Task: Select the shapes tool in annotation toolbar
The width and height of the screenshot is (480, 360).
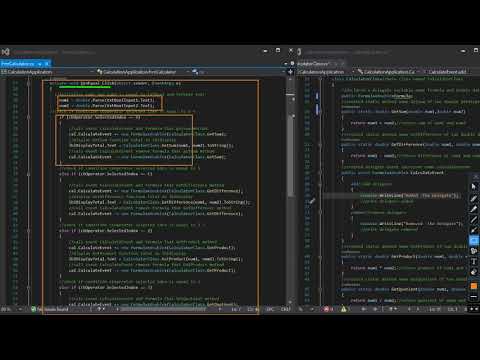Action: click(474, 251)
